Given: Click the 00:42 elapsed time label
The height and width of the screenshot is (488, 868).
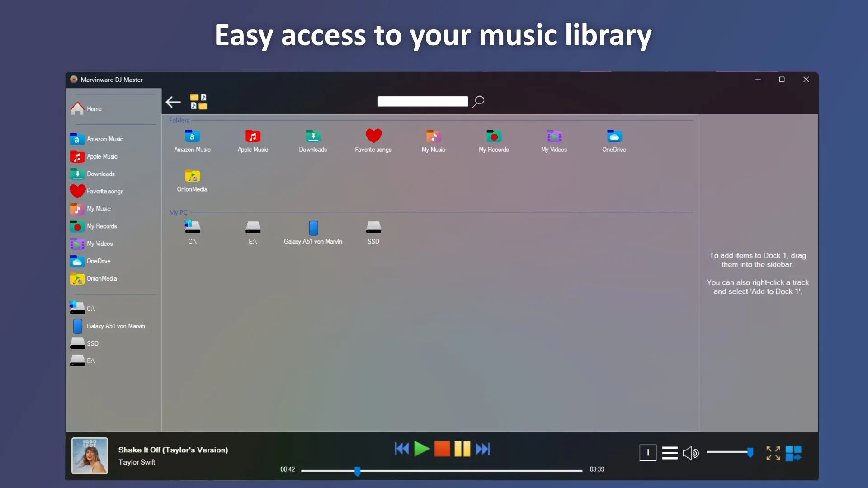Looking at the screenshot, I should coord(288,469).
